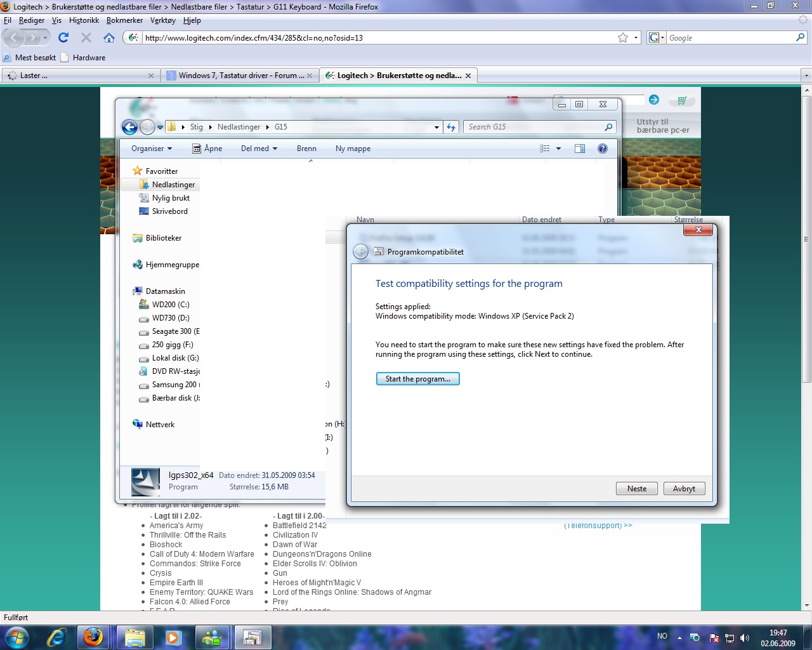Select WD730 (D:) drive
This screenshot has height=650, width=812.
click(165, 318)
